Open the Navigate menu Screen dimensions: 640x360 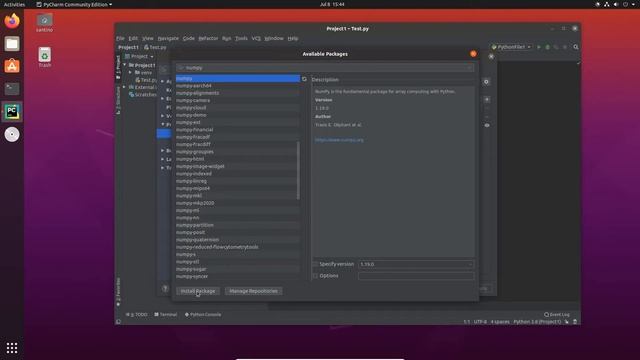coord(168,38)
